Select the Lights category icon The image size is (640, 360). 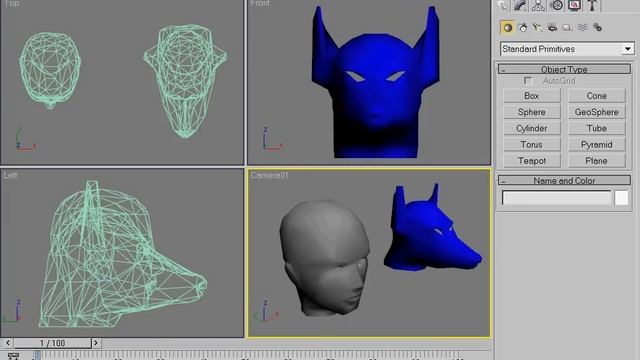click(538, 28)
